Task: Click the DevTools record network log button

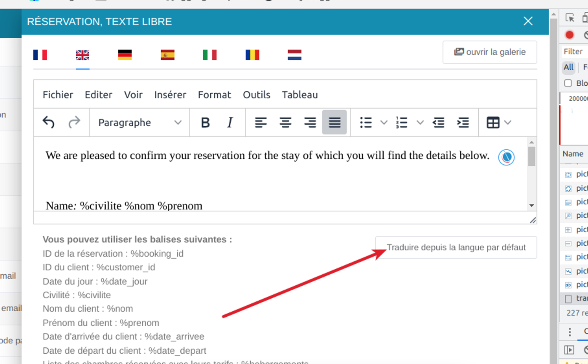Action: 570,35
